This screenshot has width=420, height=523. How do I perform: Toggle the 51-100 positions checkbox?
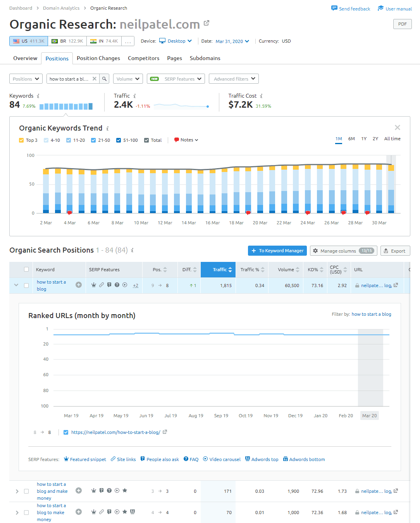(119, 140)
